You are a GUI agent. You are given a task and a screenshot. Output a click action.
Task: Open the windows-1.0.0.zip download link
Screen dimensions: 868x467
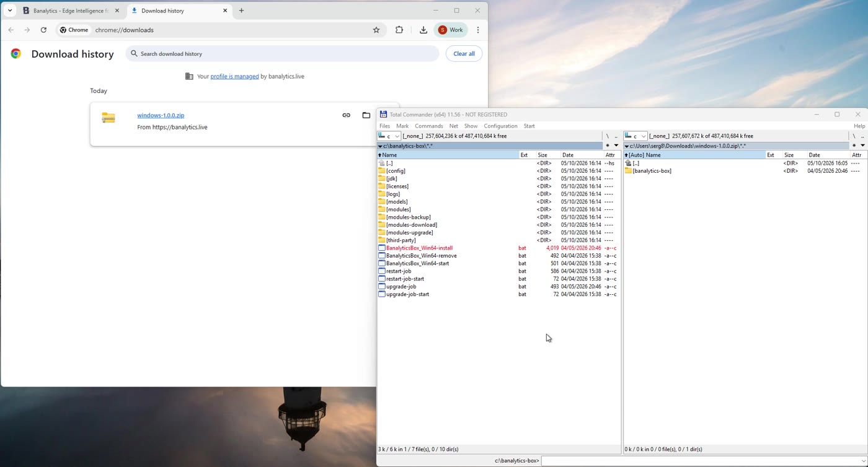[x=161, y=115]
